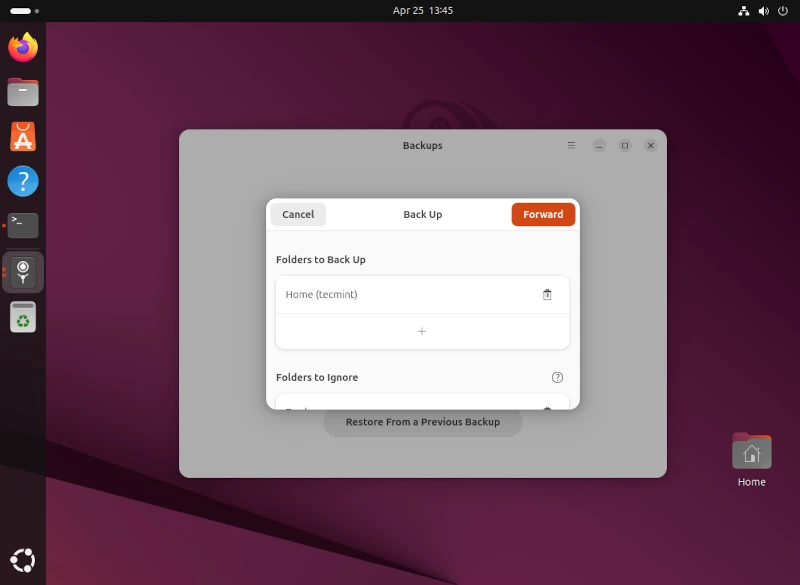
Task: Open help for Folders to Ignore
Action: click(x=557, y=377)
